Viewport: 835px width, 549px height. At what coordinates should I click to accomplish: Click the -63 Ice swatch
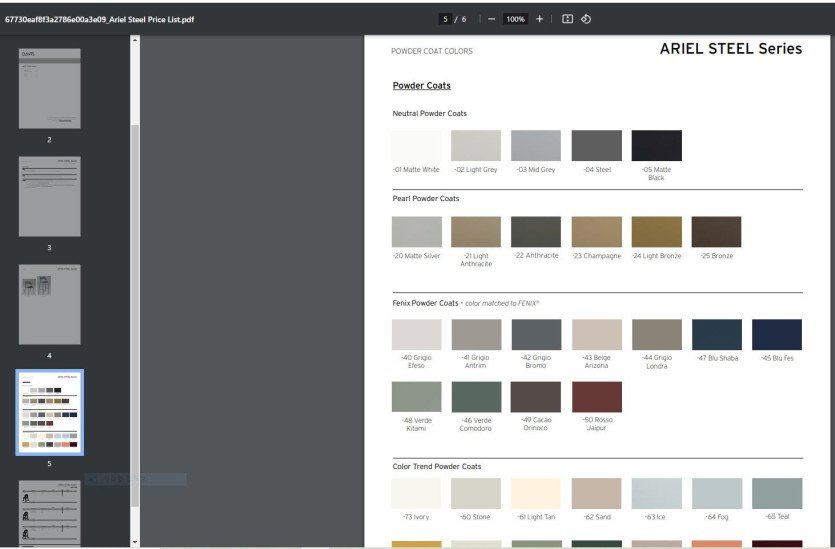[x=657, y=493]
